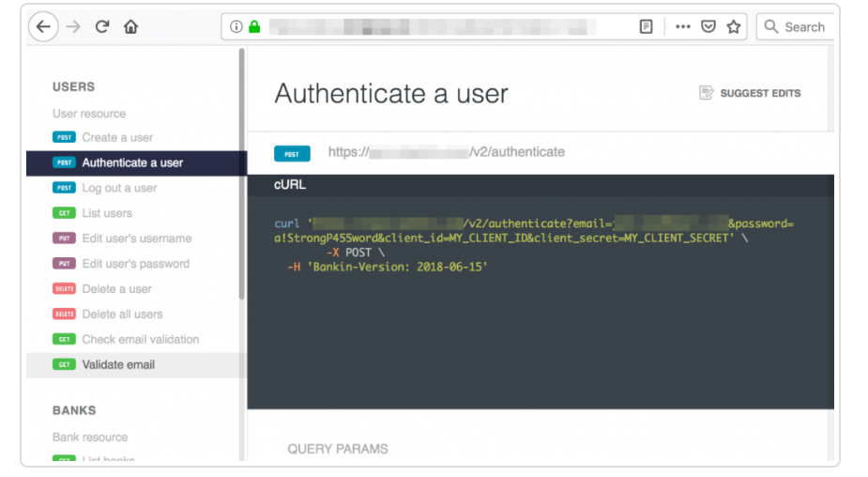The image size is (868, 477).
Task: Toggle reader view icon in address bar
Action: coord(647,27)
